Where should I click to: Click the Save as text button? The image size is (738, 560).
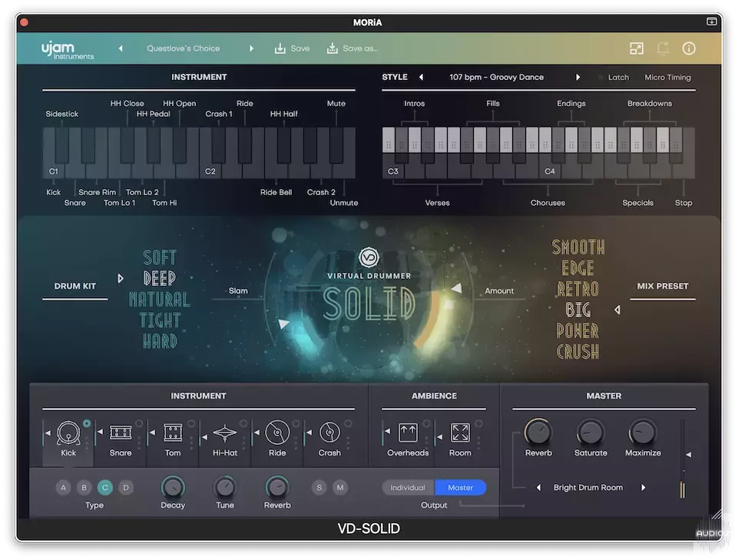[360, 48]
